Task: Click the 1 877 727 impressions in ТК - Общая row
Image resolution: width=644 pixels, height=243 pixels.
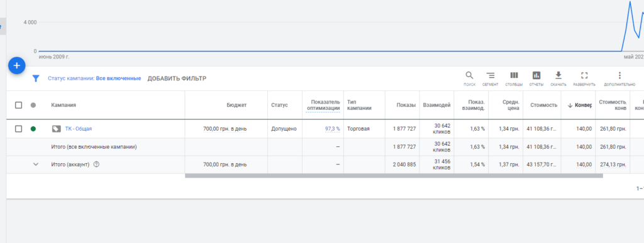Action: [404, 129]
